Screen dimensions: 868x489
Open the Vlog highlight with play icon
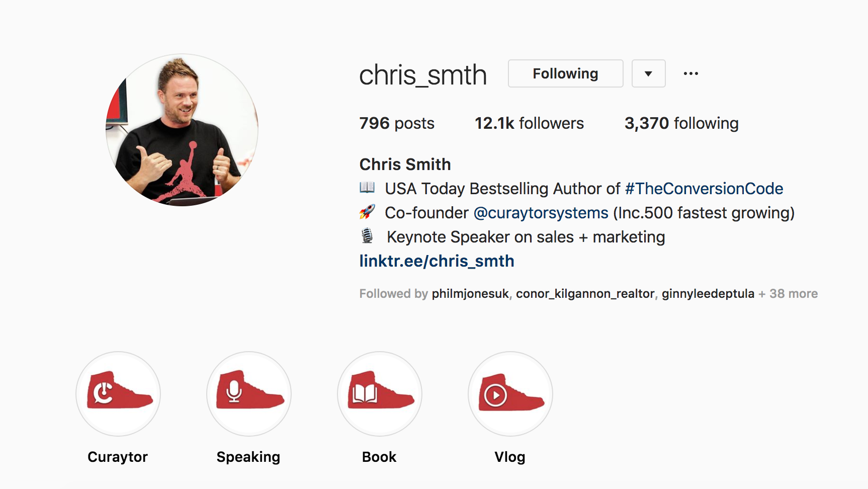tap(510, 393)
